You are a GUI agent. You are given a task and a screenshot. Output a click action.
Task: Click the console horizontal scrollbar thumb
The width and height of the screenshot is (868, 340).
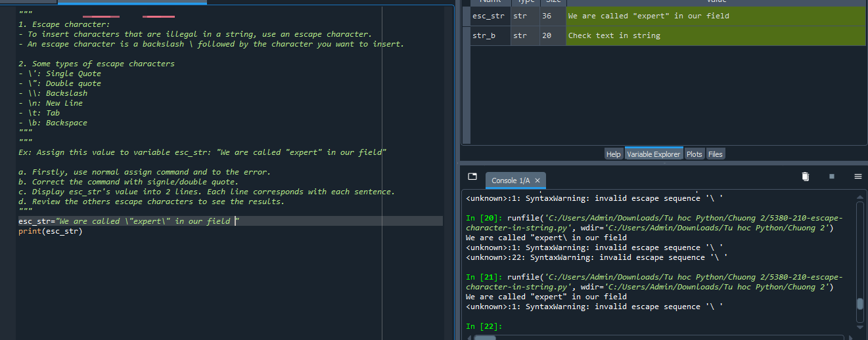click(x=486, y=338)
